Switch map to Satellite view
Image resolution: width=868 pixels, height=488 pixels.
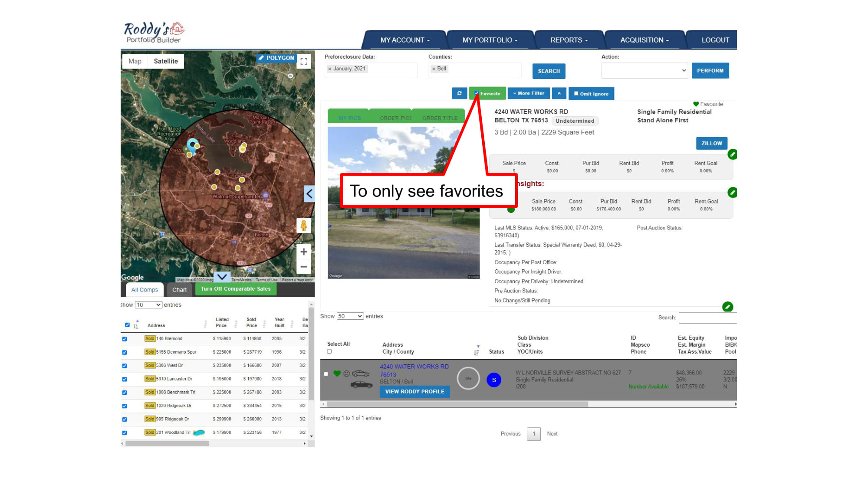coord(166,61)
